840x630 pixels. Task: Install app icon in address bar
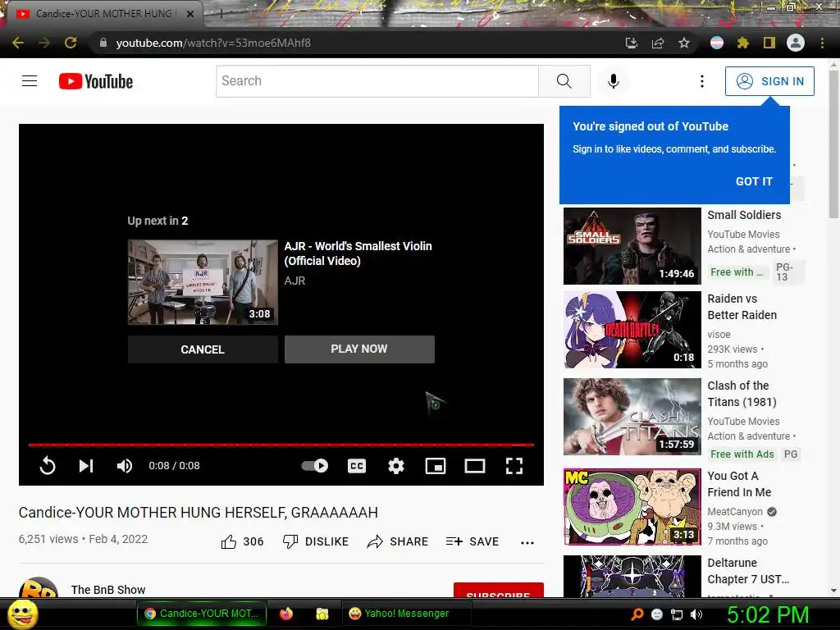(x=632, y=43)
